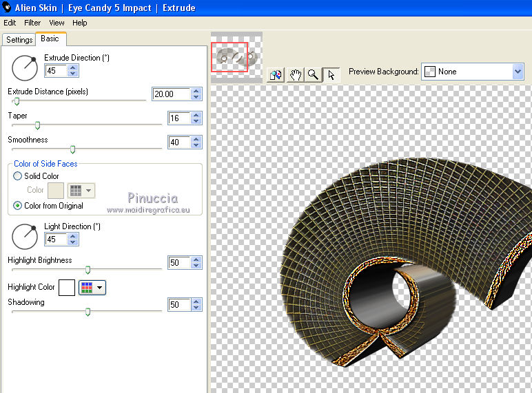This screenshot has width=532, height=393.
Task: Click the Extrude Distance value field
Action: pyautogui.click(x=172, y=94)
